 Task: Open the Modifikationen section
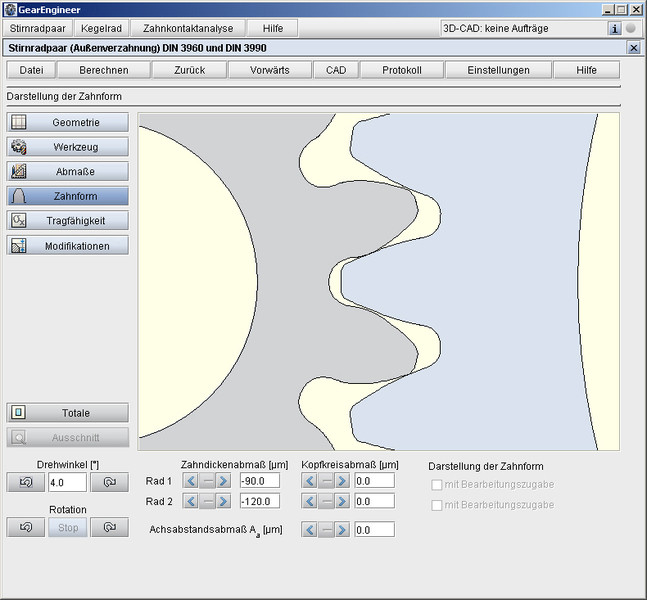[x=68, y=245]
